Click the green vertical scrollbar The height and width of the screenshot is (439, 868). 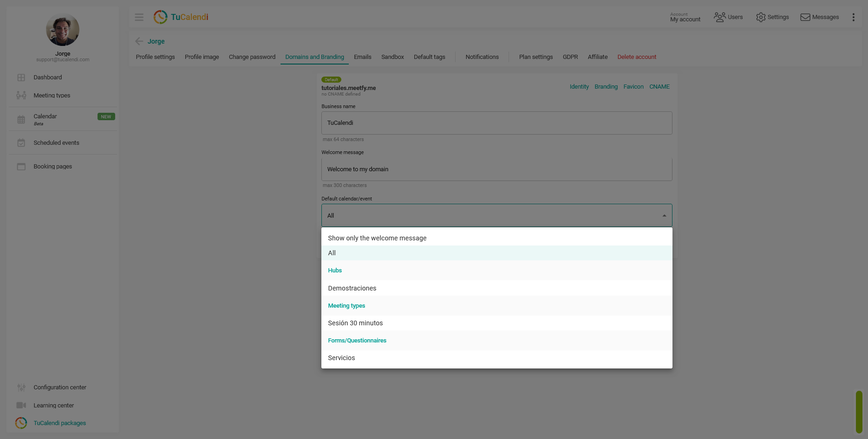coord(859,412)
